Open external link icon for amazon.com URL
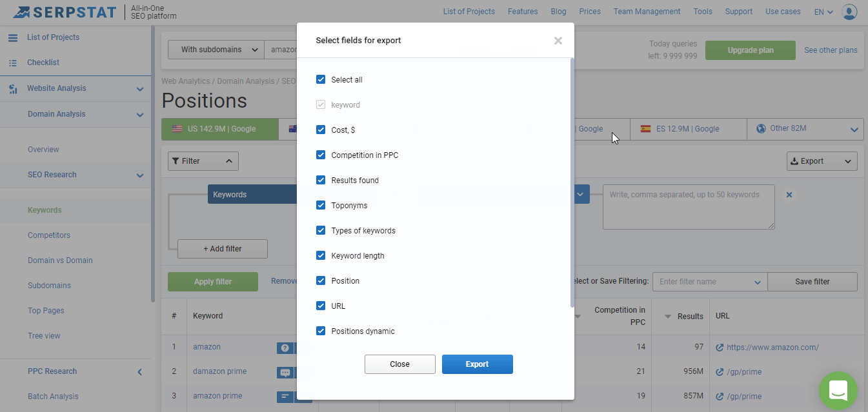 [x=720, y=348]
